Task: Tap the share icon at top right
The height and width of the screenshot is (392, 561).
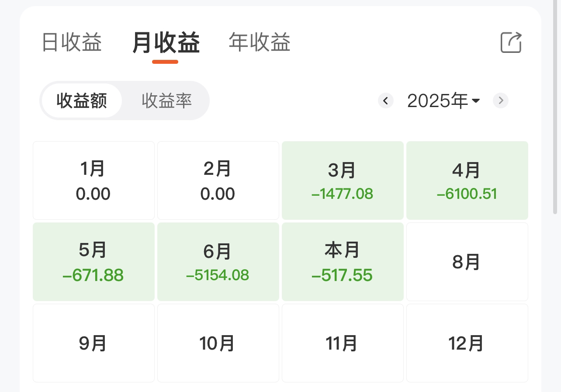Action: tap(511, 42)
